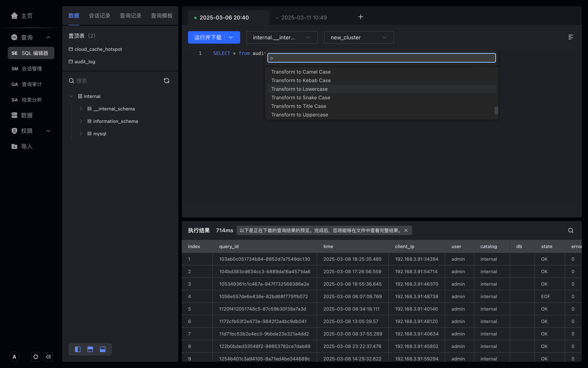The height and width of the screenshot is (368, 588).
Task: Open internal.__inter... database dropdown
Action: [x=282, y=37]
